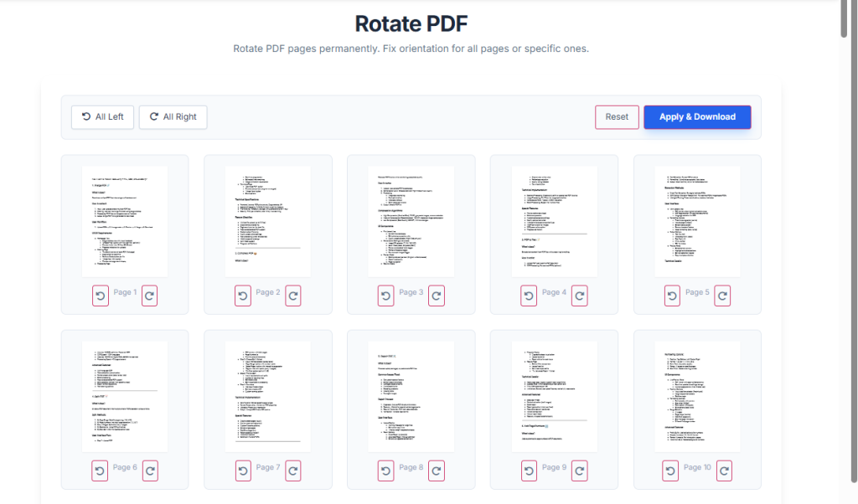Select the Page 9 thumbnail
858x504 pixels.
pyautogui.click(x=553, y=395)
